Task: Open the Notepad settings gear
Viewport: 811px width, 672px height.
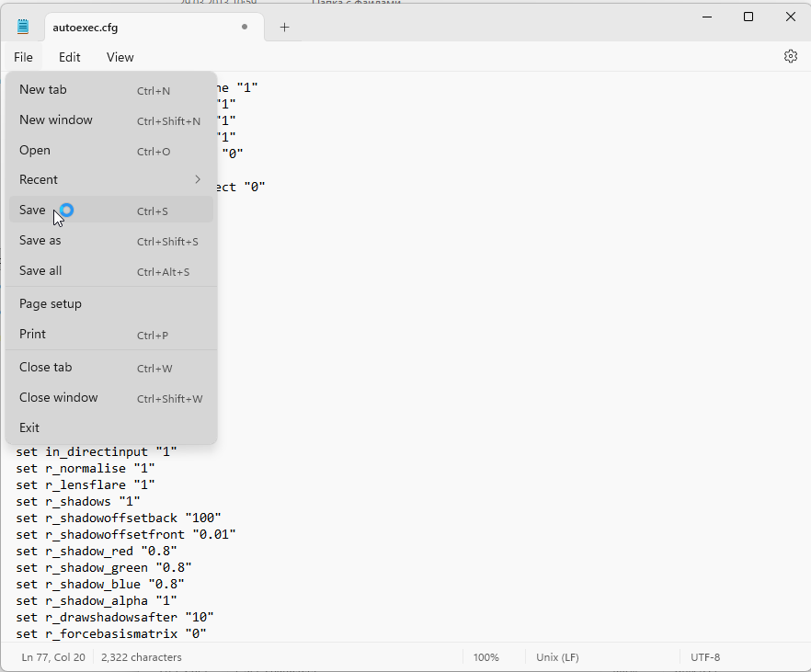Action: click(x=791, y=56)
